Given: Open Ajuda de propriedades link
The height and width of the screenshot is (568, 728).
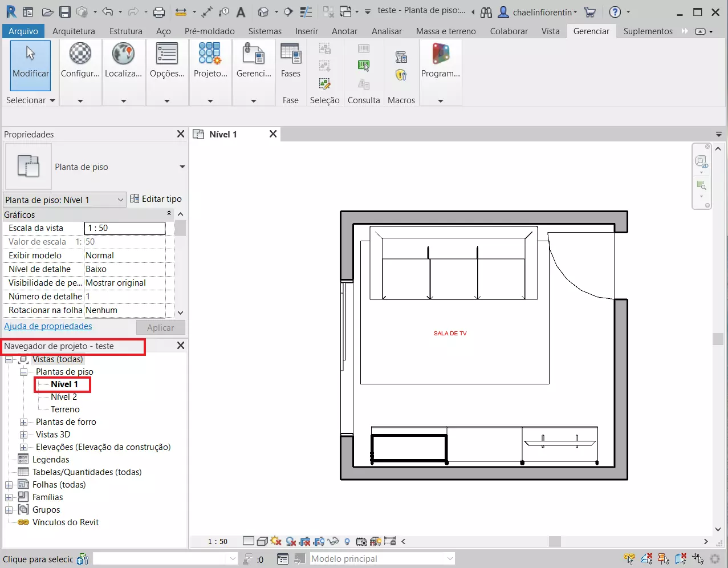Looking at the screenshot, I should [x=48, y=326].
